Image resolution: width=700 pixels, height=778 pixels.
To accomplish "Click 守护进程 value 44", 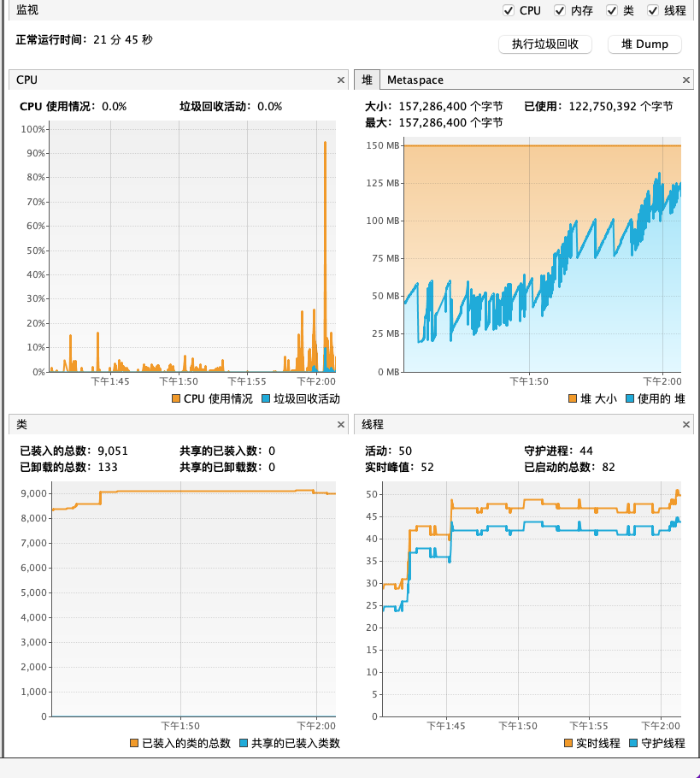I will (x=586, y=451).
